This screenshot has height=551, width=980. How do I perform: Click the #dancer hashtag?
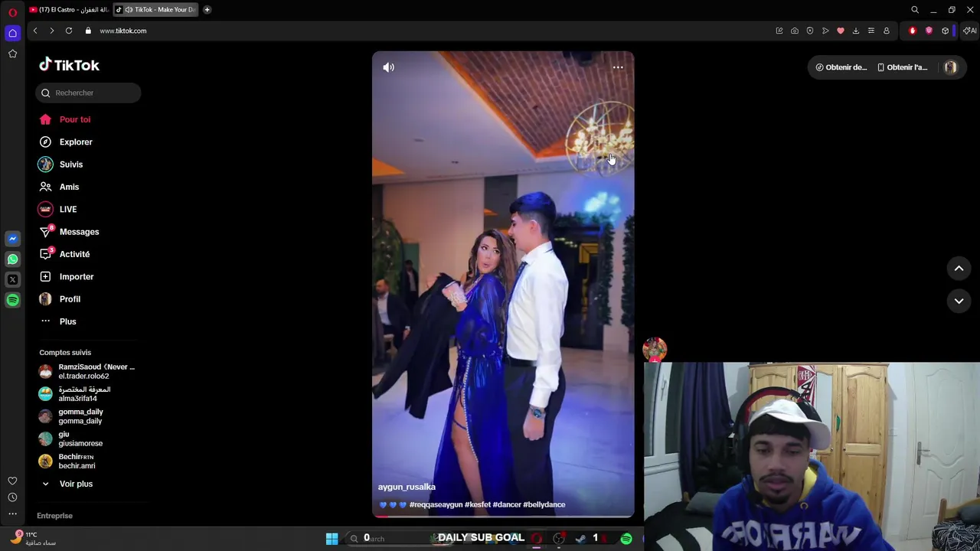pos(507,504)
